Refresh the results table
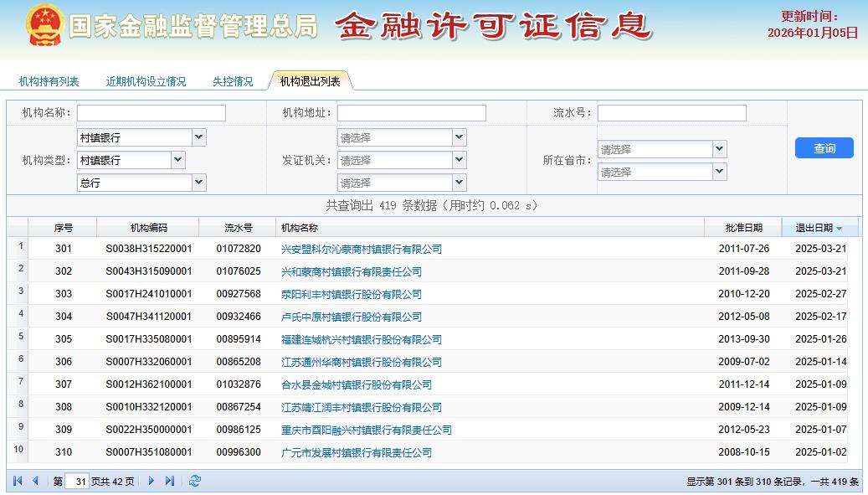Screen dimensions: 868x495 [193, 482]
